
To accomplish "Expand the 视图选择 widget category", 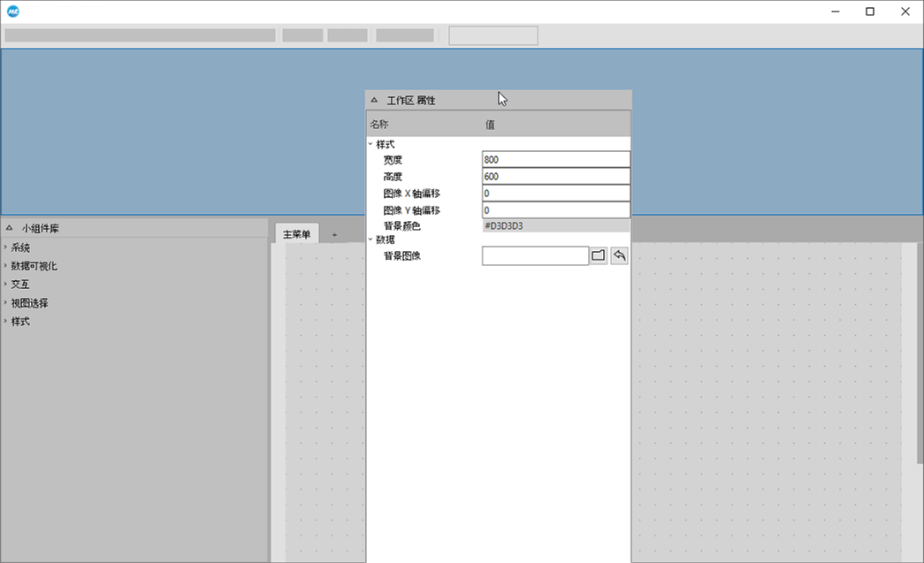I will [x=5, y=303].
